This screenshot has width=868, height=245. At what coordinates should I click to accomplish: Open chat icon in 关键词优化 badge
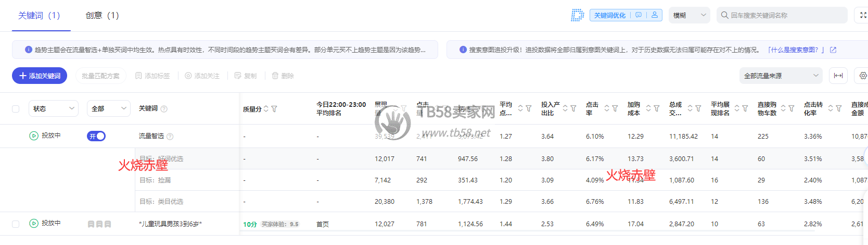(639, 15)
